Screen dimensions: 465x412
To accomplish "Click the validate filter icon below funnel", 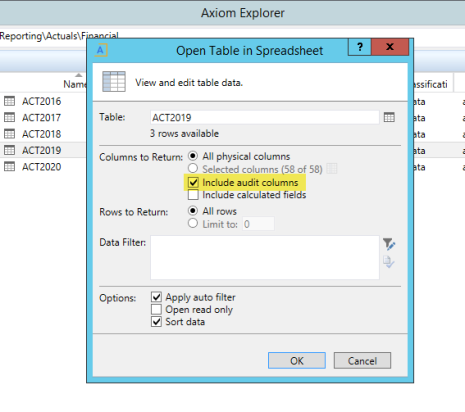I will coord(389,262).
